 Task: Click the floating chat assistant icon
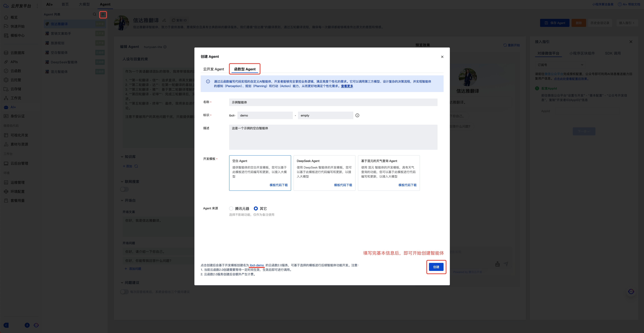[x=631, y=291]
